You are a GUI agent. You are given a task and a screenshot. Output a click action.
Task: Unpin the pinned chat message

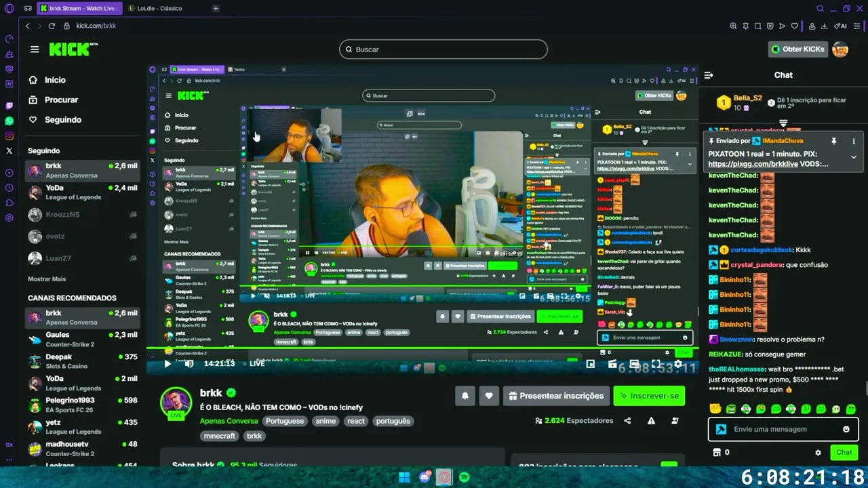coord(834,141)
